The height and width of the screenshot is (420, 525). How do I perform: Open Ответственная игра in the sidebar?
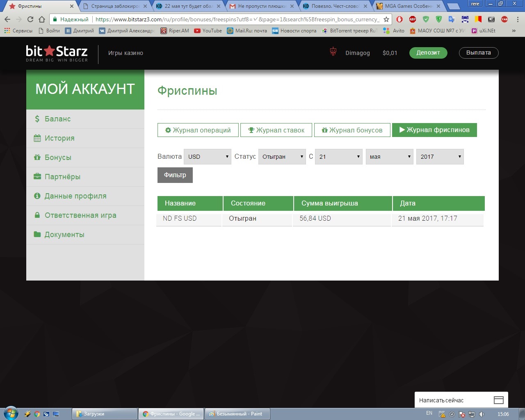[85, 215]
